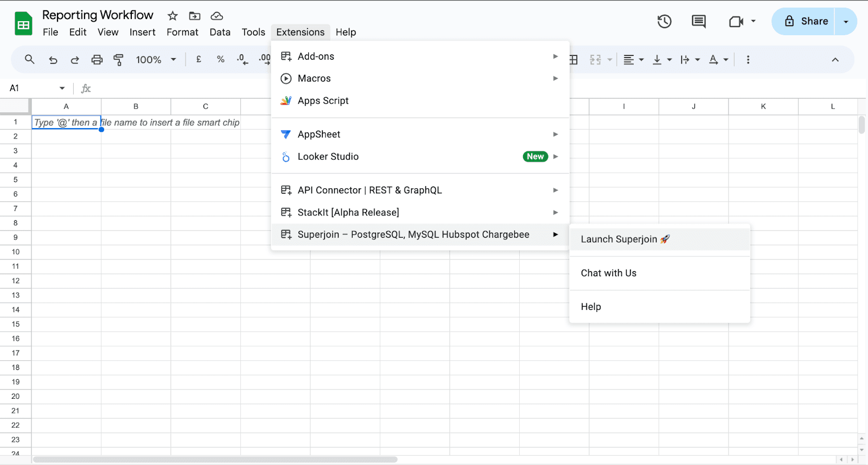The width and height of the screenshot is (868, 465).
Task: Expand the Add-ons submenu arrow
Action: [556, 56]
